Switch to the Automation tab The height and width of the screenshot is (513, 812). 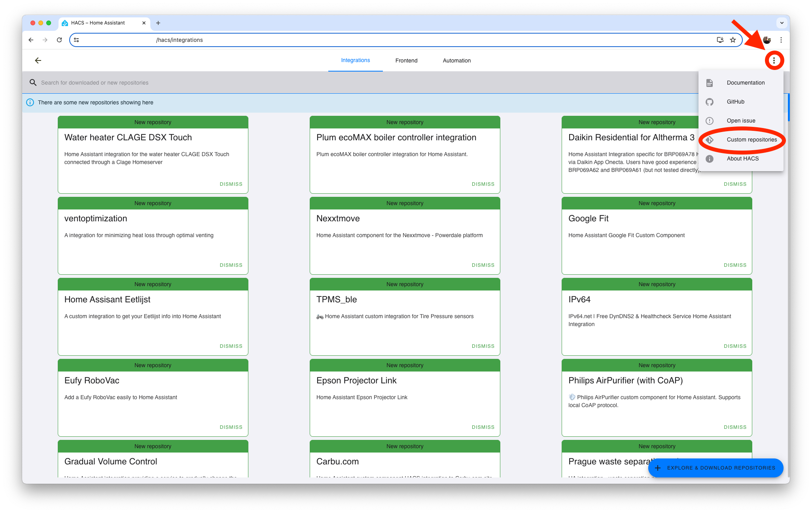point(456,60)
